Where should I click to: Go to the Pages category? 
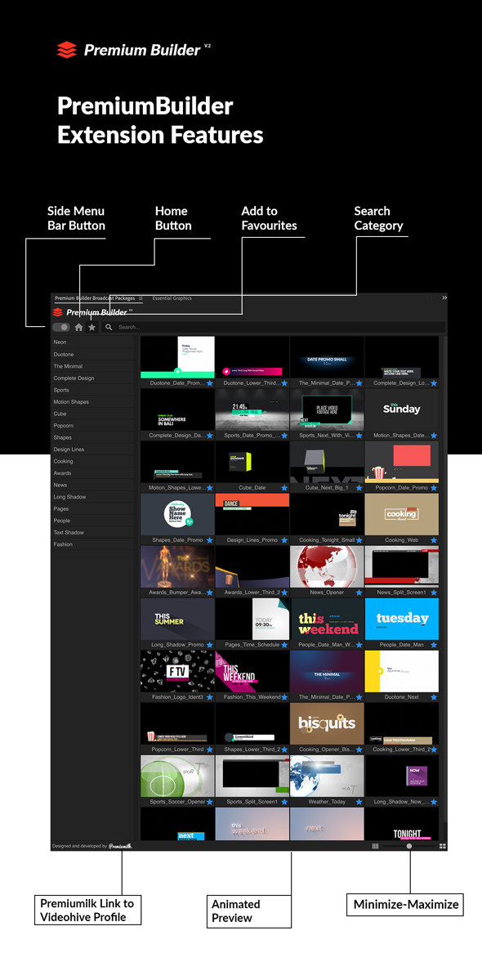click(x=94, y=508)
